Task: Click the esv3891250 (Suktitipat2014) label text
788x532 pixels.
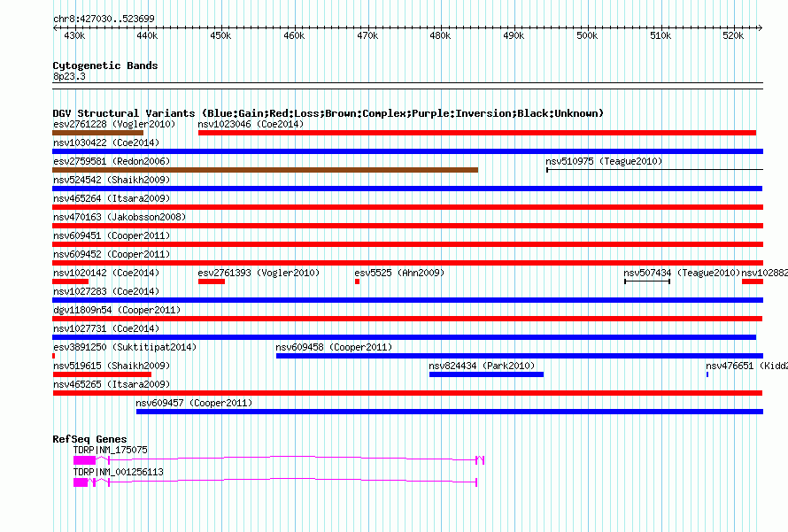Action: click(125, 347)
